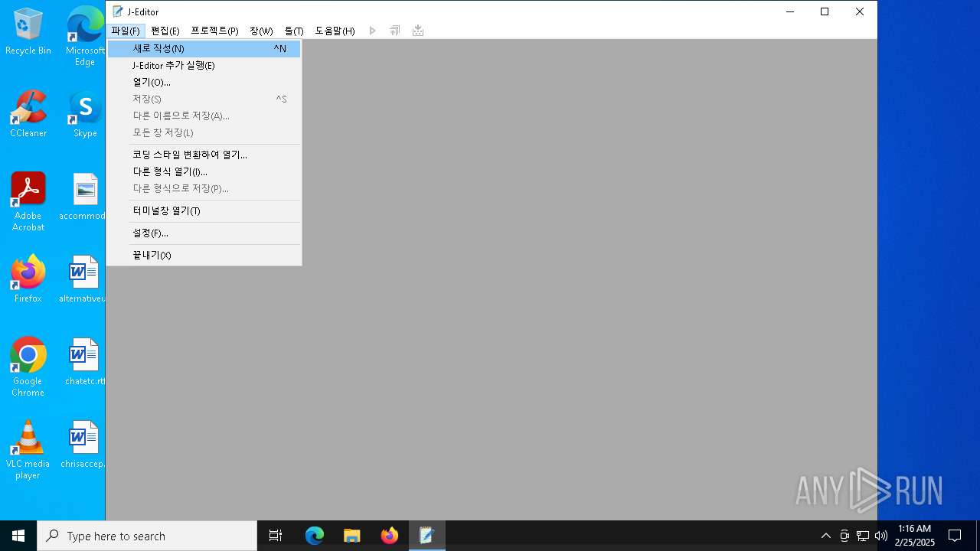980x551 pixels.
Task: Open the 편집(E) menu
Action: pos(165,31)
